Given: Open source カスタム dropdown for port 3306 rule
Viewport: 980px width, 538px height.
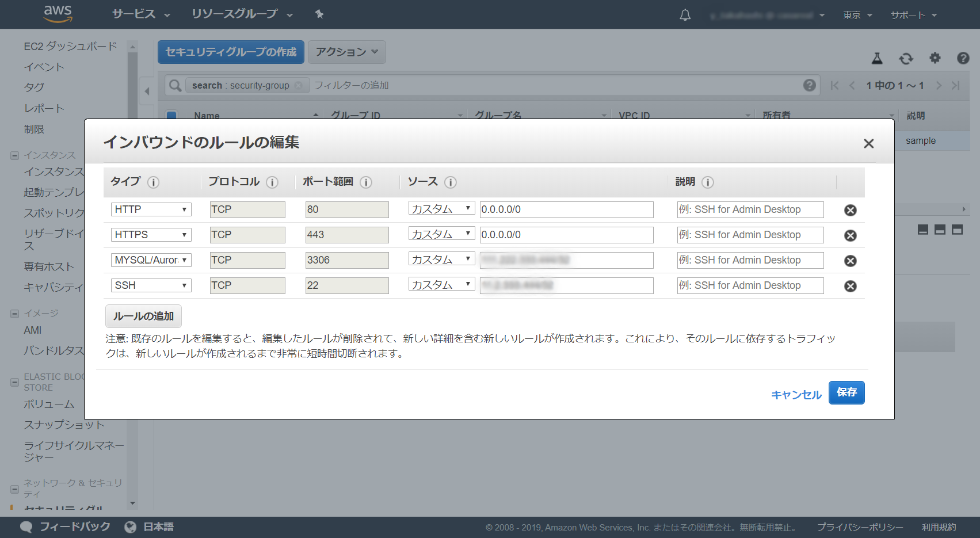Looking at the screenshot, I should coord(442,260).
